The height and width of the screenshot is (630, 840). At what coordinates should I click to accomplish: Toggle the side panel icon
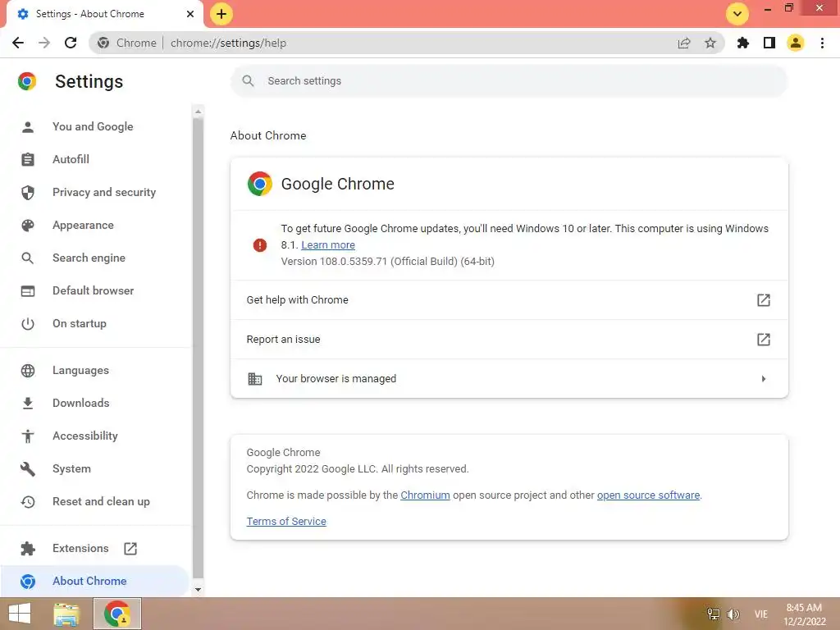coord(769,43)
